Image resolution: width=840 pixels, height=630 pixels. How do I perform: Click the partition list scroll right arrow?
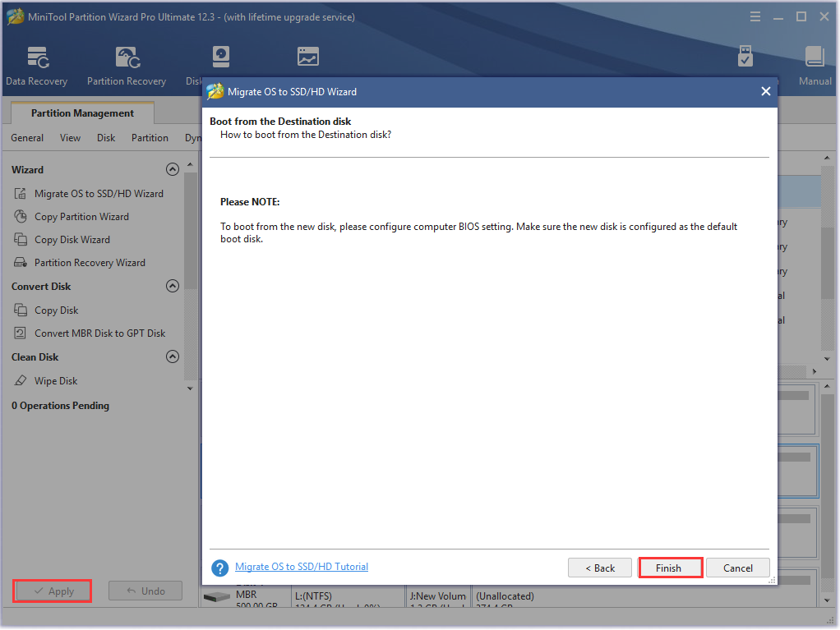(815, 371)
